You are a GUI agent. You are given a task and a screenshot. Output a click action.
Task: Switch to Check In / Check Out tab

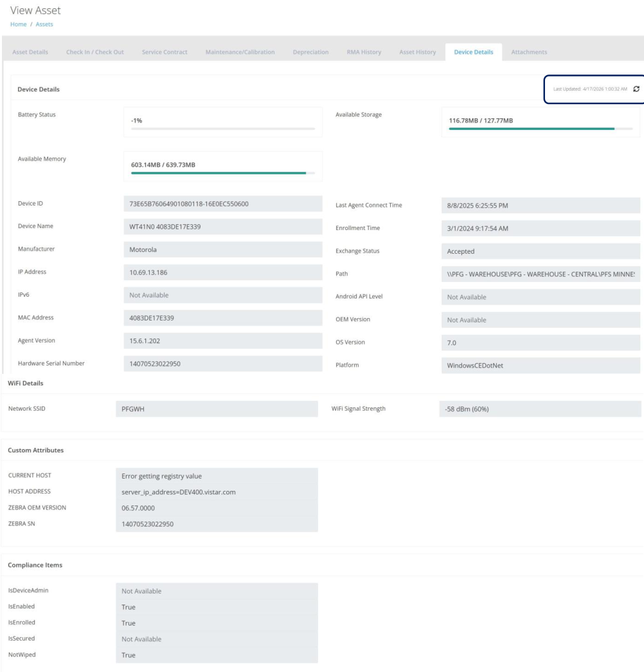point(94,52)
